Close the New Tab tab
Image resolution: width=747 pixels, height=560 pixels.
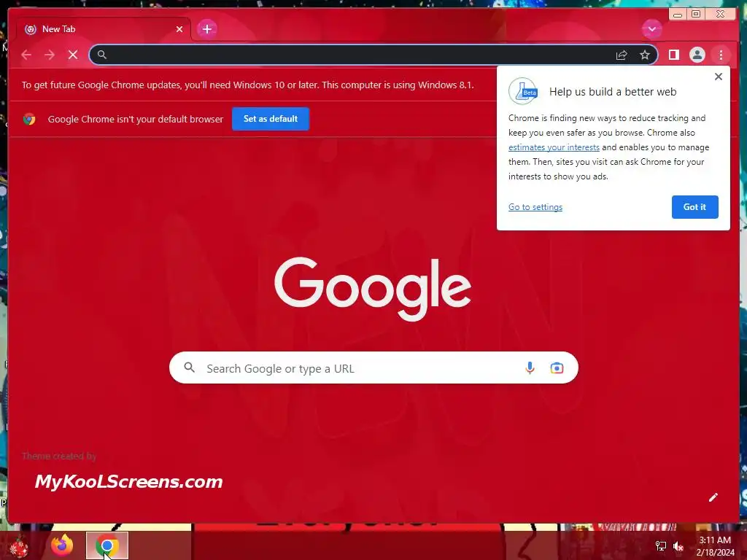(x=179, y=29)
